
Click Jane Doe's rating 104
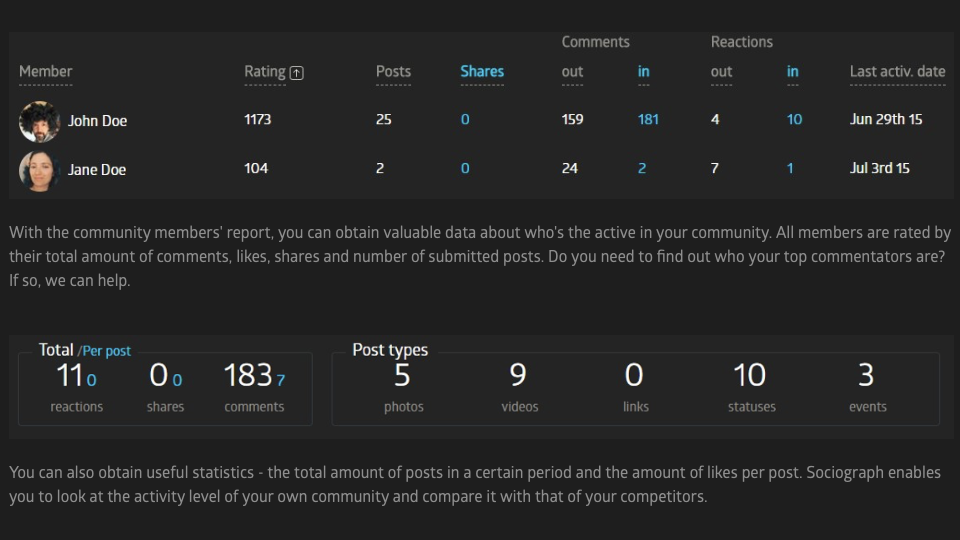256,168
